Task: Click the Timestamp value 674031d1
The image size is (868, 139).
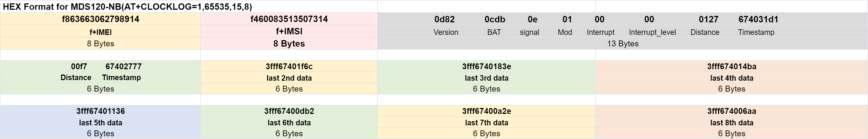Action: (758, 19)
